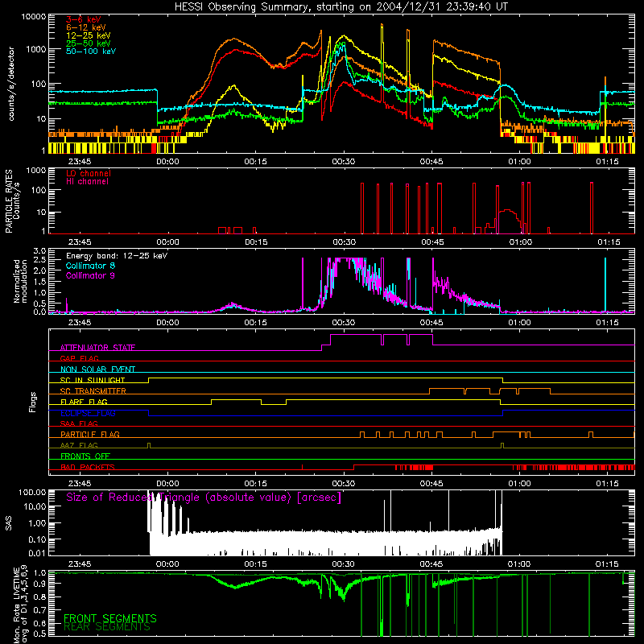Click the FRONTS OFF flag label

(x=85, y=456)
